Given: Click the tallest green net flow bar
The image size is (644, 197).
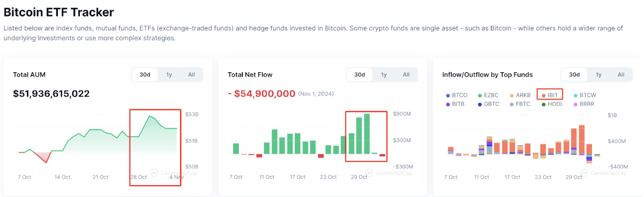Looking at the screenshot, I should [367, 134].
